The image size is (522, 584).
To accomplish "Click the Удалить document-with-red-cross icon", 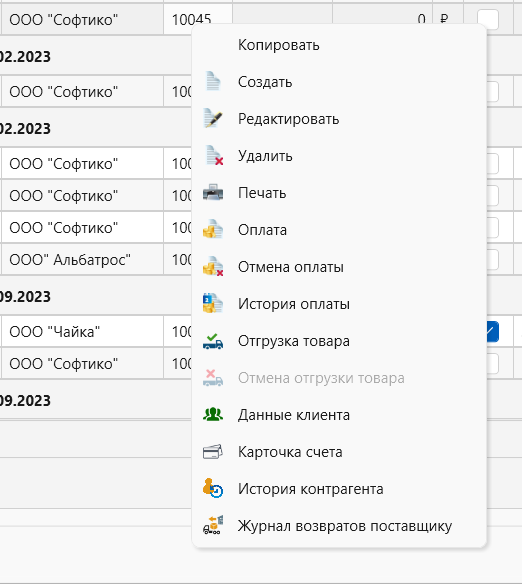I will [x=214, y=155].
